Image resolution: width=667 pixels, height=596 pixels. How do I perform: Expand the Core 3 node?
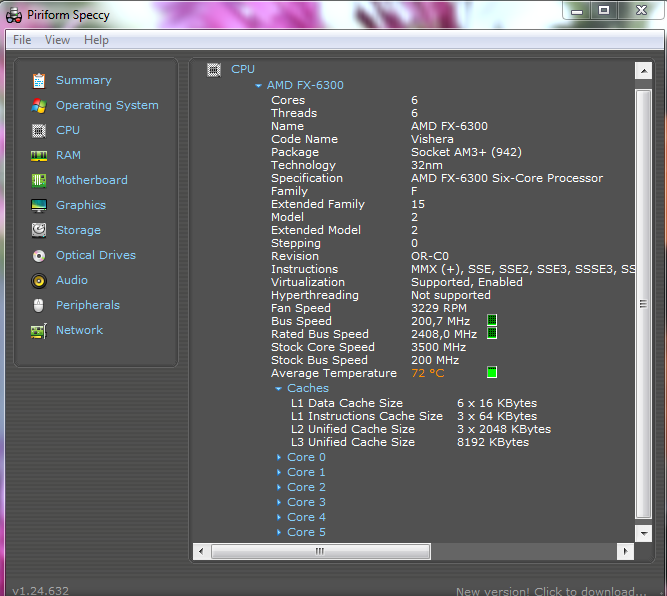(x=279, y=502)
